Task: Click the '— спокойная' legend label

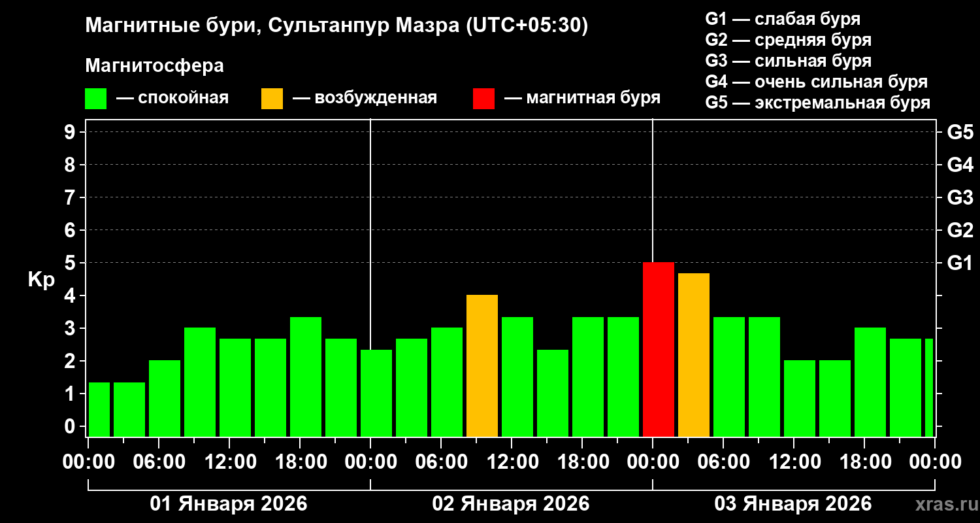Action: [172, 99]
